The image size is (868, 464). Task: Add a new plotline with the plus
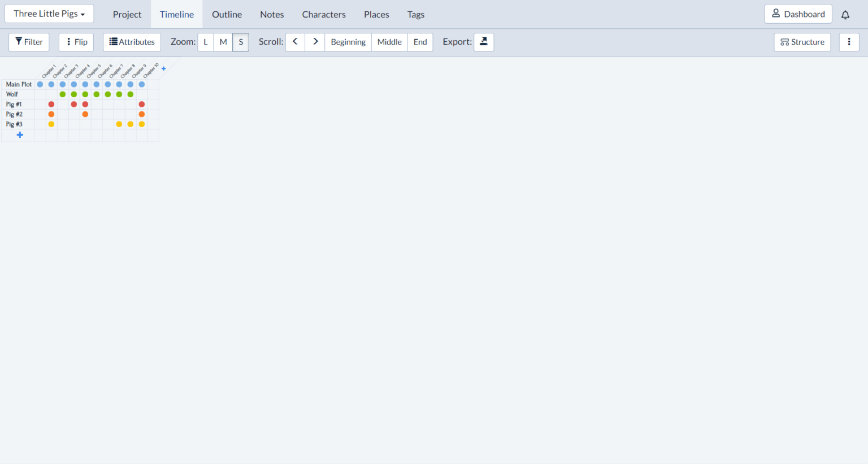20,135
